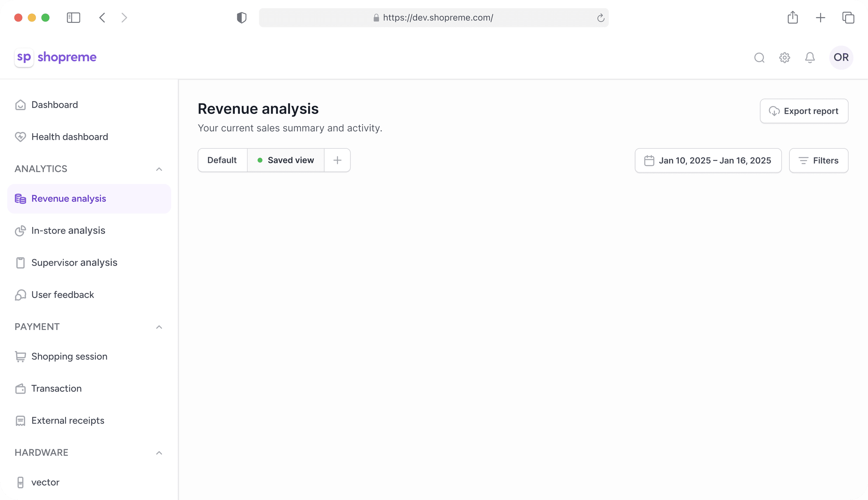The height and width of the screenshot is (500, 868).
Task: Select the Saved view tab
Action: tap(286, 160)
